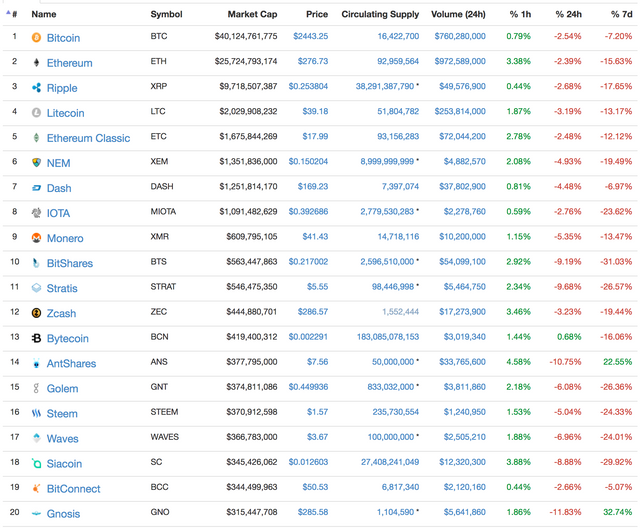This screenshot has height=528, width=640.
Task: Open the Bytecoin name link
Action: [x=67, y=339]
